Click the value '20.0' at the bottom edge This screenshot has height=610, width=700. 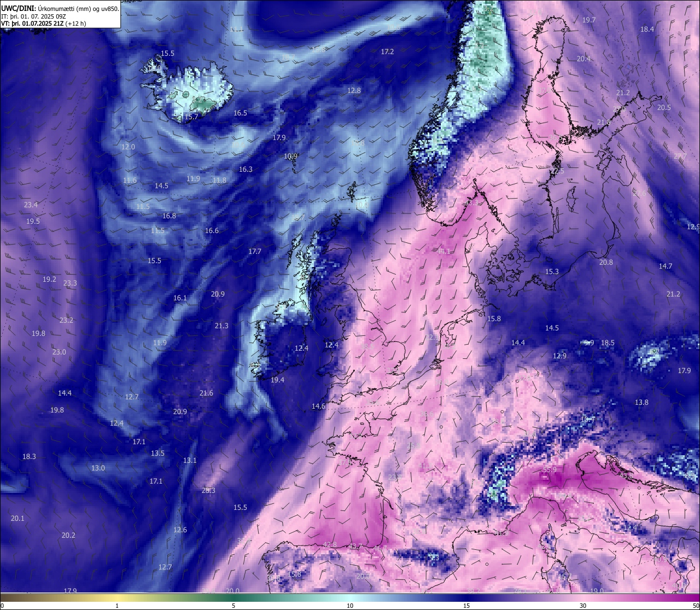[232, 591]
